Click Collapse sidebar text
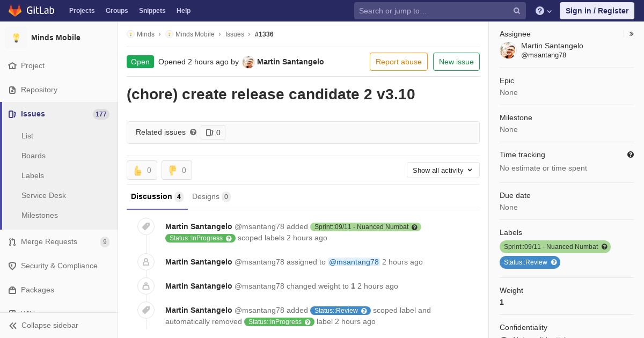 point(50,326)
